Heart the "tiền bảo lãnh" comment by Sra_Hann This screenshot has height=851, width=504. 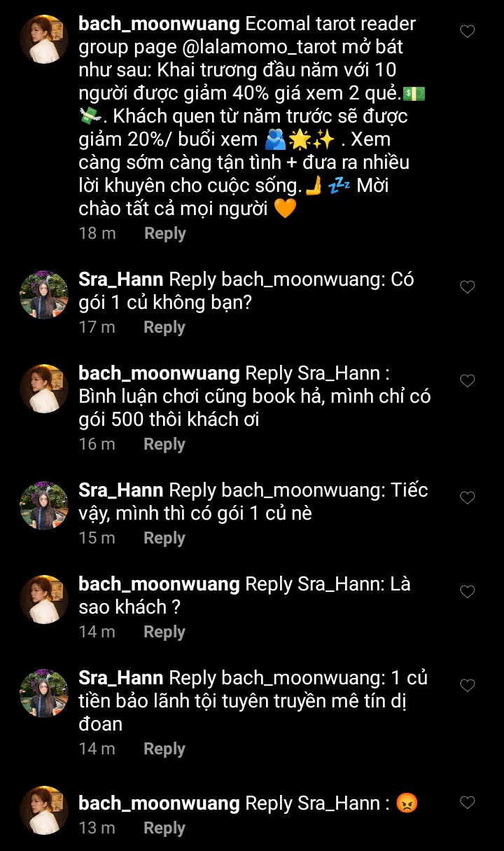coord(467,686)
